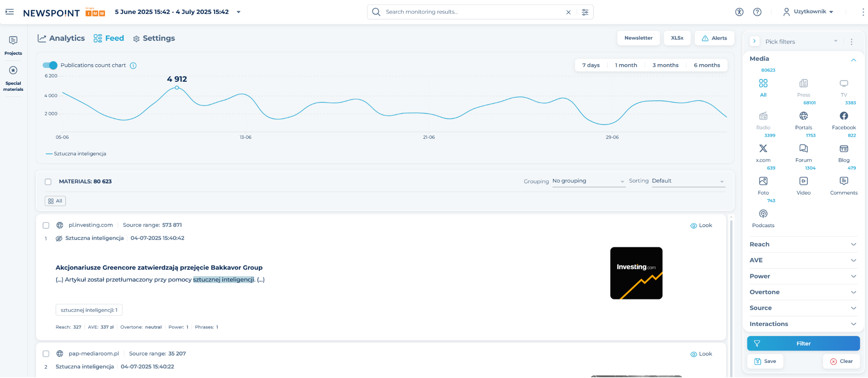Image resolution: width=868 pixels, height=378 pixels.
Task: Switch to the Analytics tab
Action: point(61,38)
